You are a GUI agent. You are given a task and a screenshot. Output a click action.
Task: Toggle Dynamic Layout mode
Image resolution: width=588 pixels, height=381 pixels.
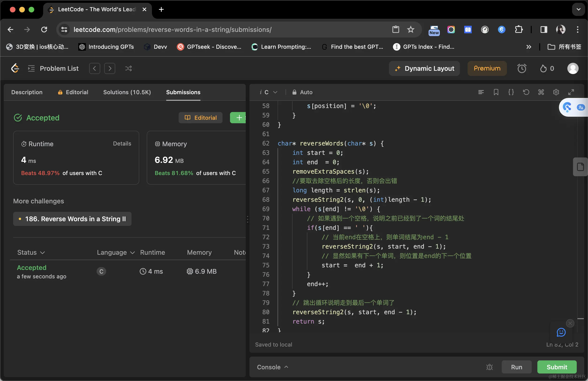tap(424, 68)
